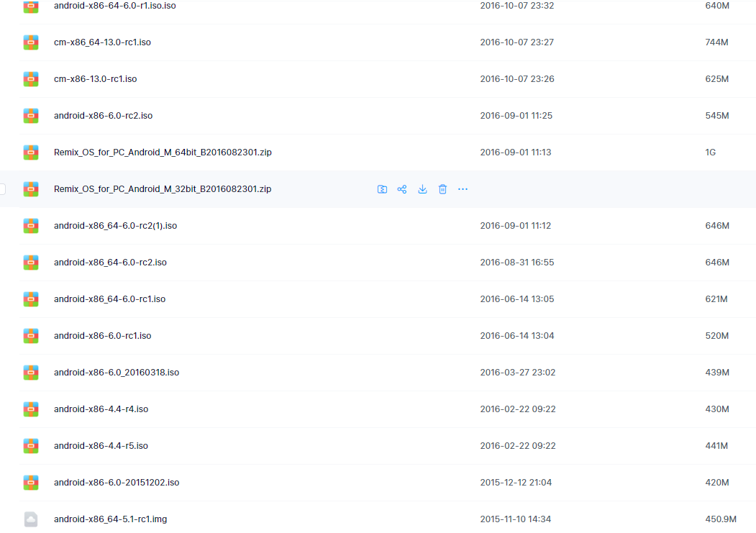Click size value 430M

pos(717,409)
